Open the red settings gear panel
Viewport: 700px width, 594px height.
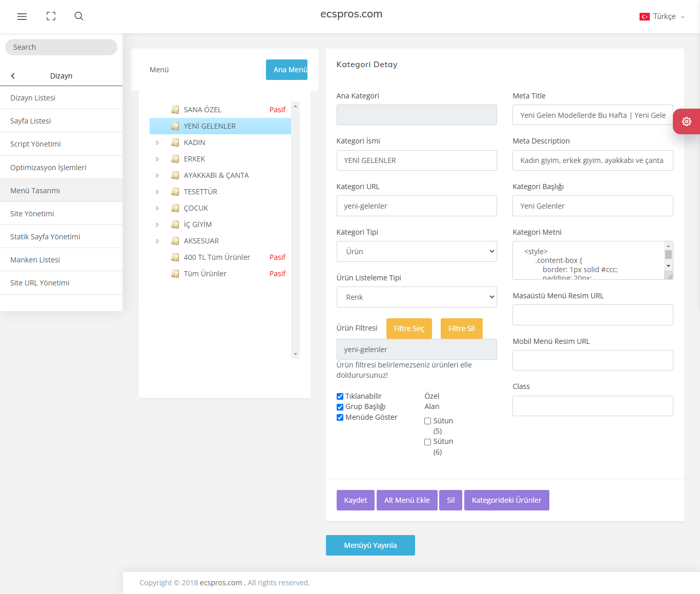pos(687,121)
